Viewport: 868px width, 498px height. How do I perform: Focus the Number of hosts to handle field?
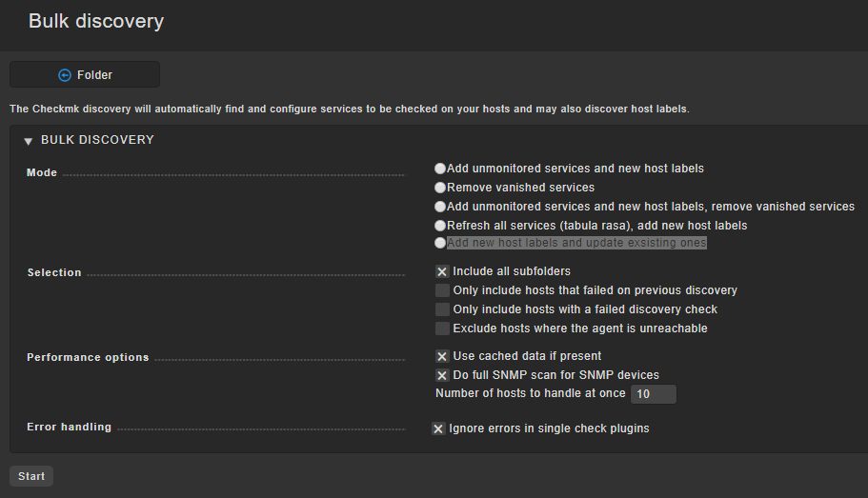pyautogui.click(x=654, y=394)
